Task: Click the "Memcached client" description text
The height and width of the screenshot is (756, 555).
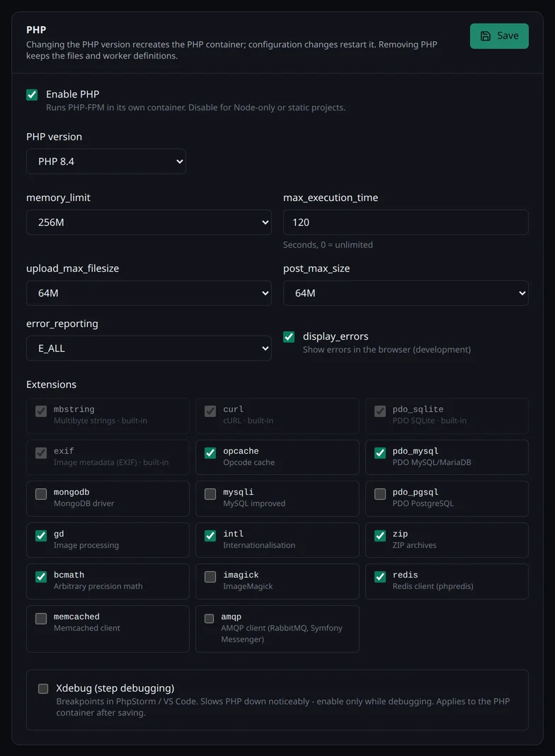Action: [x=87, y=628]
